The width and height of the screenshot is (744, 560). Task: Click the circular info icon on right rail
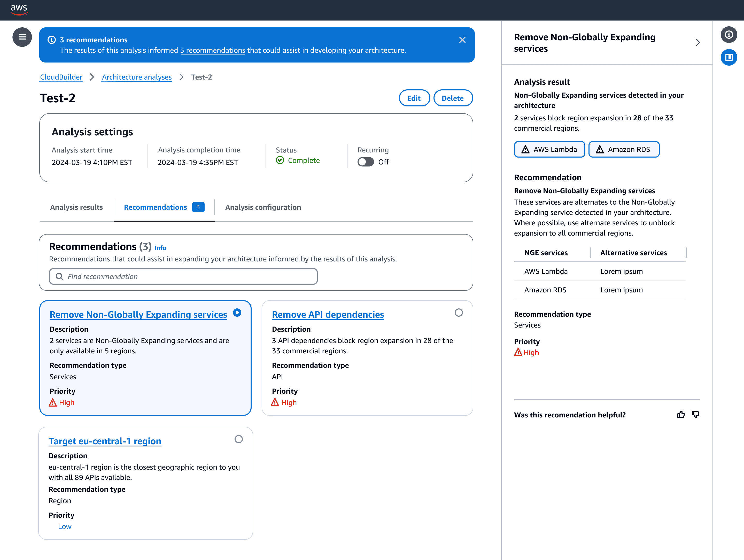[729, 35]
